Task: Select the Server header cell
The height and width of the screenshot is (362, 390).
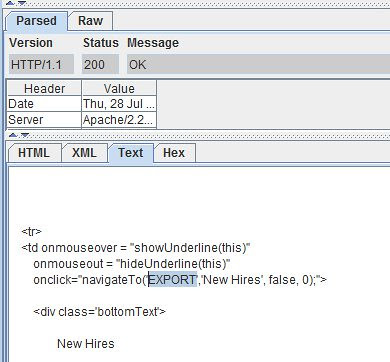Action: coord(44,120)
